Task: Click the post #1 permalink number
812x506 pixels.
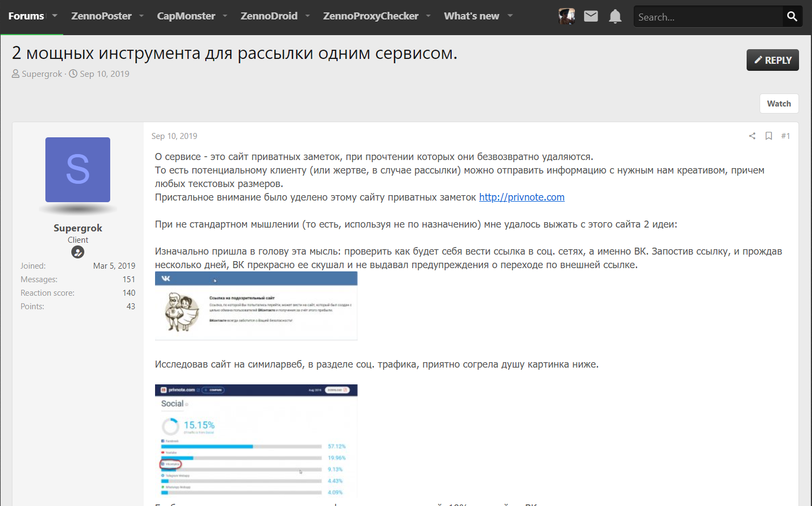Action: tap(786, 136)
